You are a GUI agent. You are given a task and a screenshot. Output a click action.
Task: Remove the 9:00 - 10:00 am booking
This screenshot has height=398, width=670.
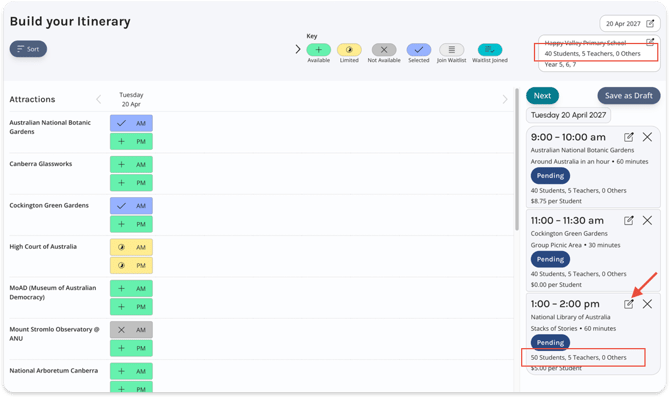[647, 137]
